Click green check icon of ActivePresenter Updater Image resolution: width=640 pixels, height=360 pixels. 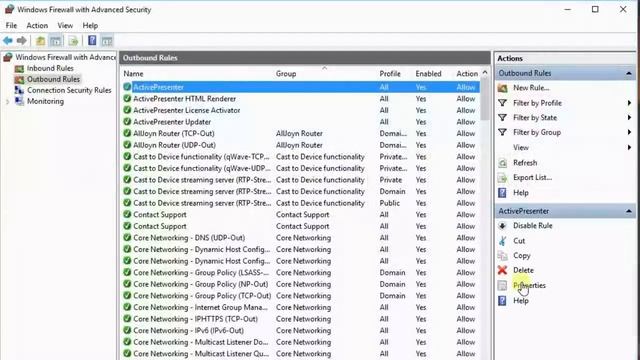[x=127, y=122]
